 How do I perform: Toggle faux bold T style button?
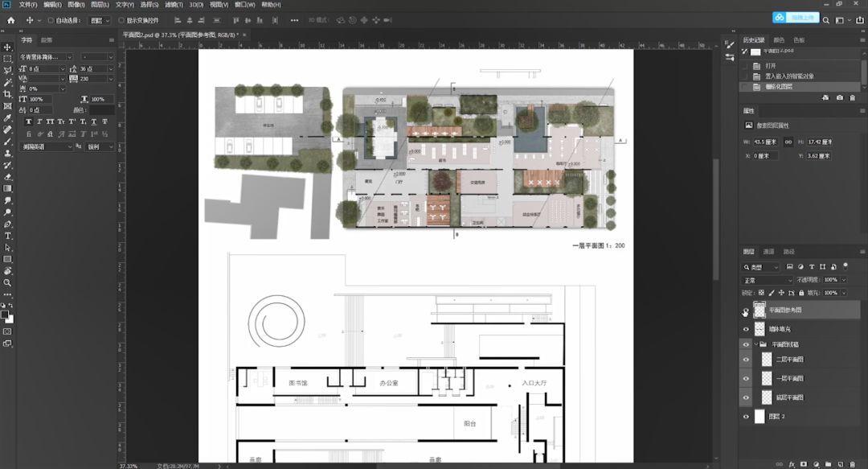[29, 122]
